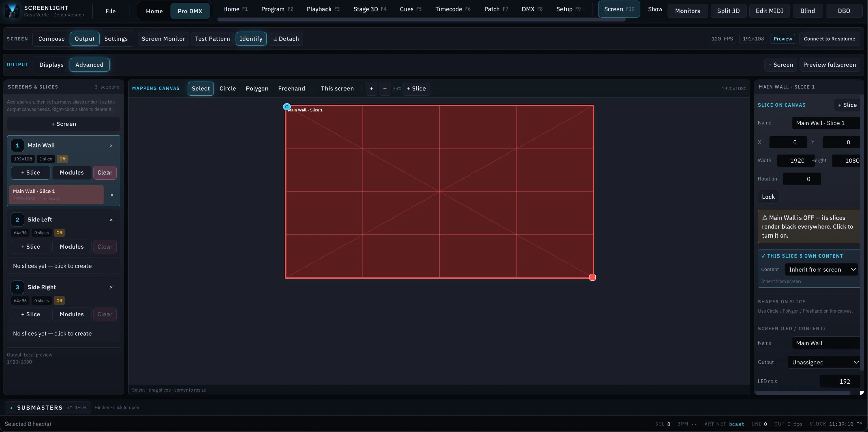Click the rotate handle on the slice
The image size is (868, 432).
[x=287, y=107]
